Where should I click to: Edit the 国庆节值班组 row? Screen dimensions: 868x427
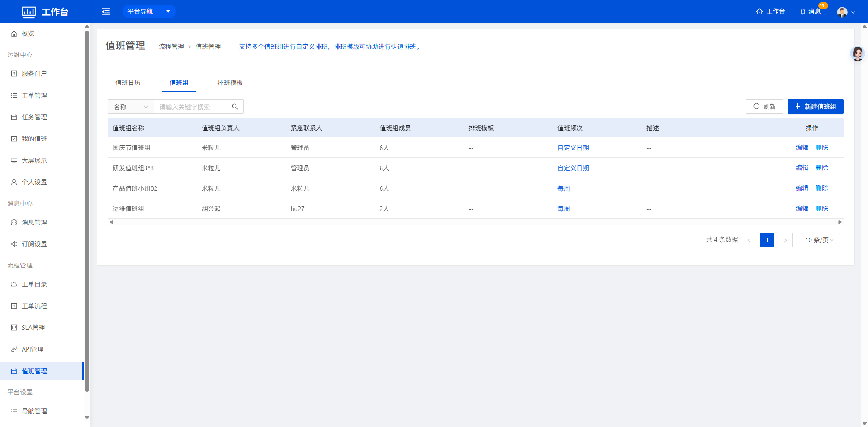pos(802,147)
